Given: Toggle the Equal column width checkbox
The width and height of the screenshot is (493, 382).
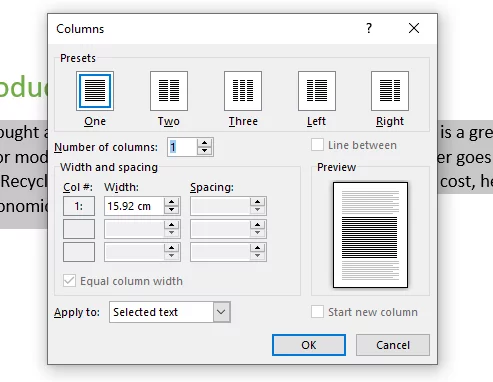Looking at the screenshot, I should pyautogui.click(x=69, y=281).
